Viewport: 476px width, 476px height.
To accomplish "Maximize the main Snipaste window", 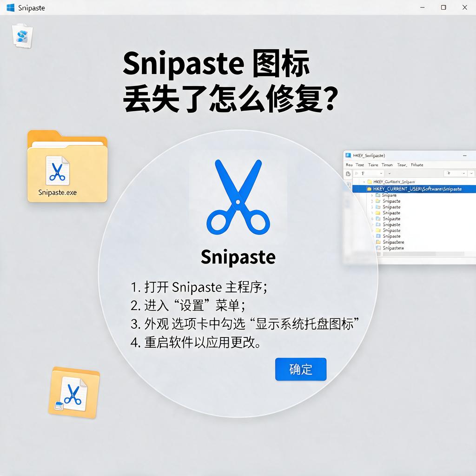I will click(x=443, y=7).
